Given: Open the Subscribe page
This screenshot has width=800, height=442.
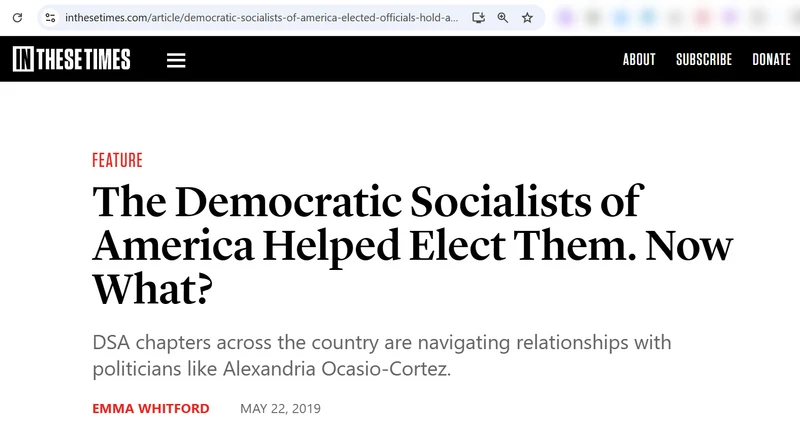Looking at the screenshot, I should [x=704, y=60].
